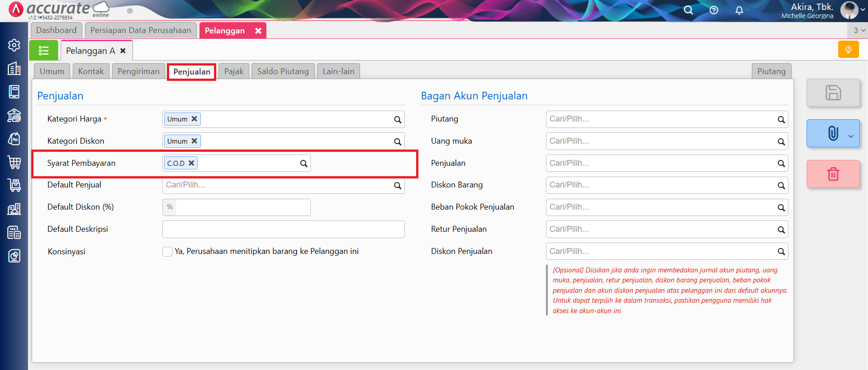
Task: Expand the attachment button dropdown arrow
Action: 851,136
